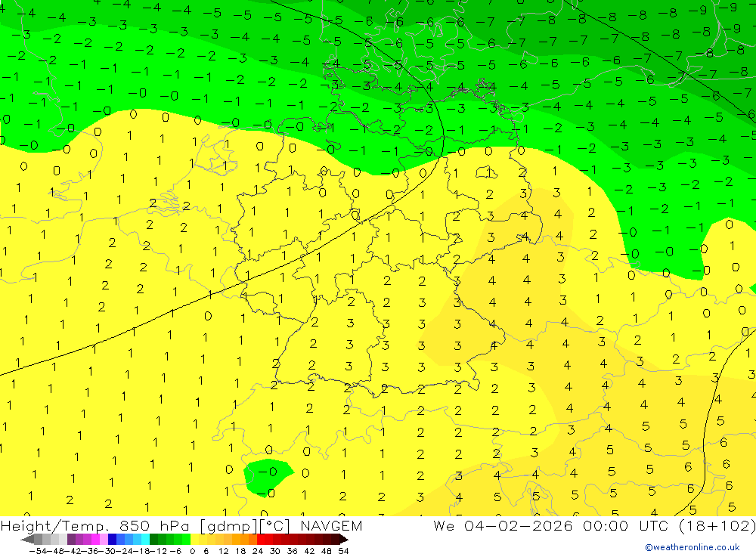Click the weatheronline.co.uk copyright credit
The height and width of the screenshot is (554, 756).
692,547
